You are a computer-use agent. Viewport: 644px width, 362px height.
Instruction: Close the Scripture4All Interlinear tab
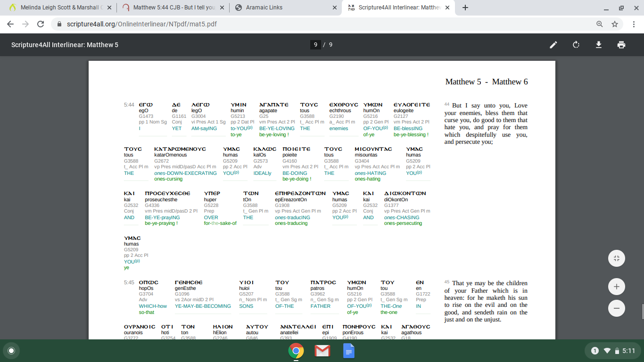point(447,8)
